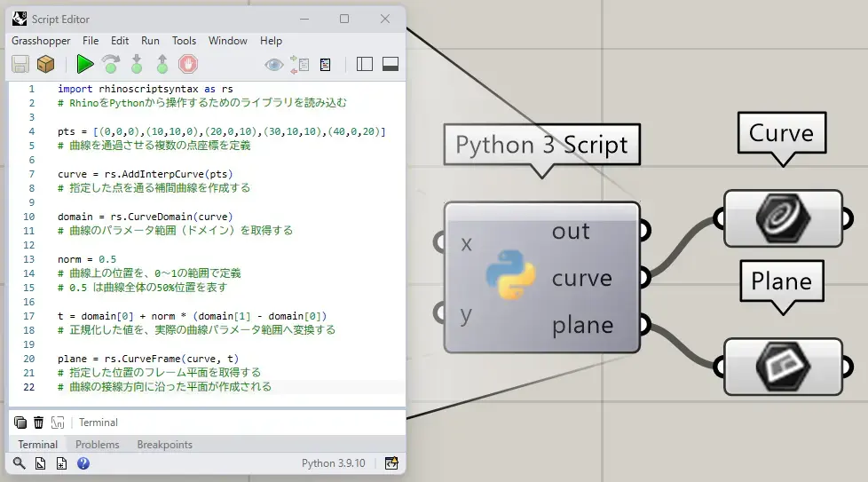
Task: Click the Step Out debug icon
Action: (162, 64)
